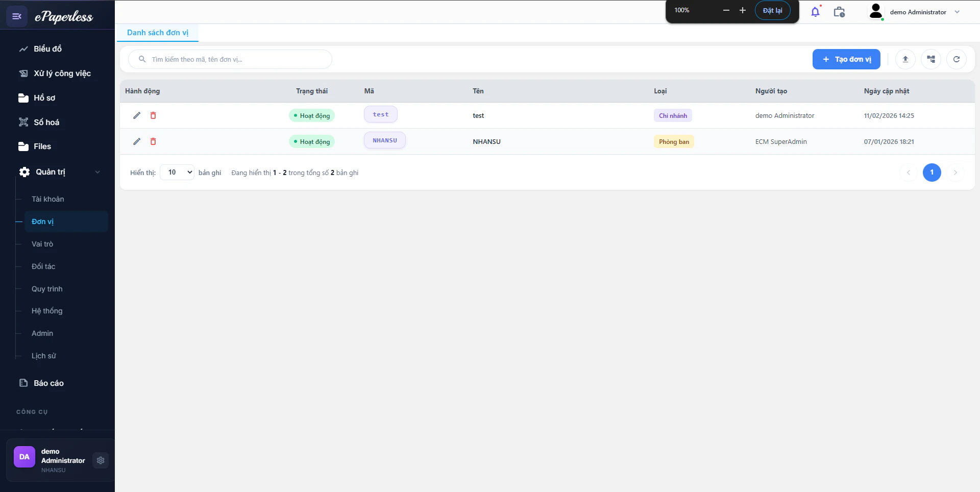Show the unit tree structure view icon

pos(931,59)
